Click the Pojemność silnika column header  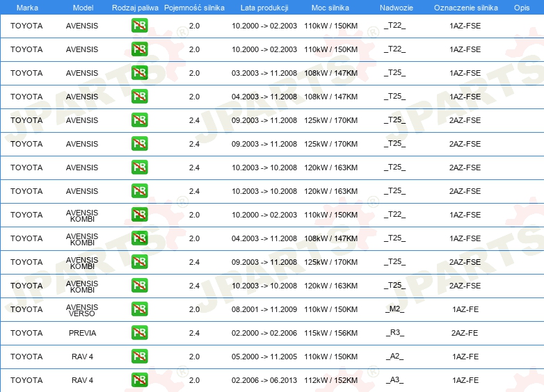pos(194,8)
